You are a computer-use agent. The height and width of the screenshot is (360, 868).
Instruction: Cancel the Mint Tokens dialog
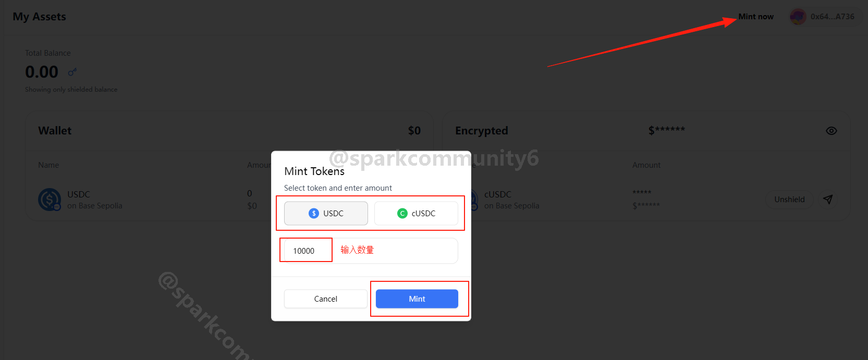[x=326, y=299]
